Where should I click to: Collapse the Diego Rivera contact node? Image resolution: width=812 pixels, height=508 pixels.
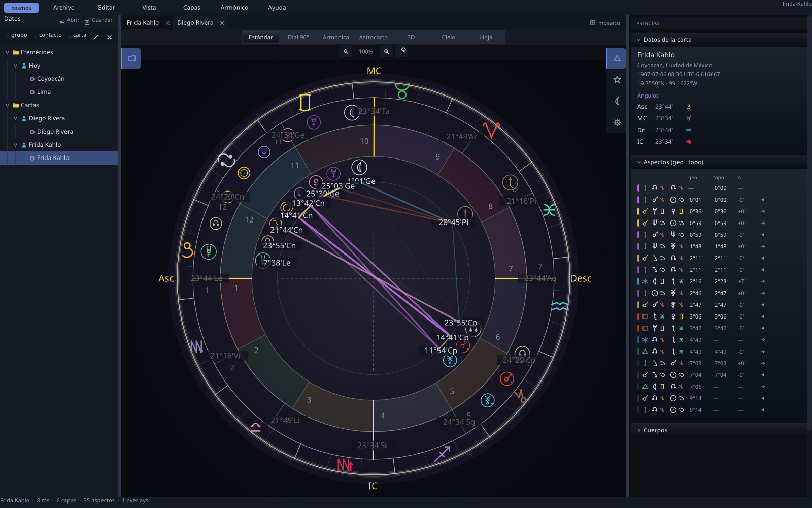pos(16,118)
